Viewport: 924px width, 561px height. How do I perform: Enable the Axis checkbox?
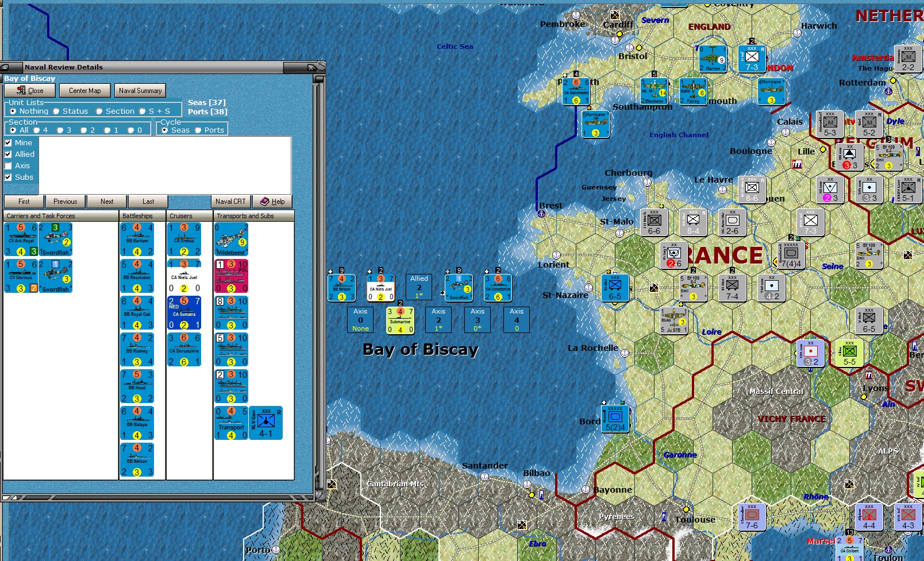(8, 166)
